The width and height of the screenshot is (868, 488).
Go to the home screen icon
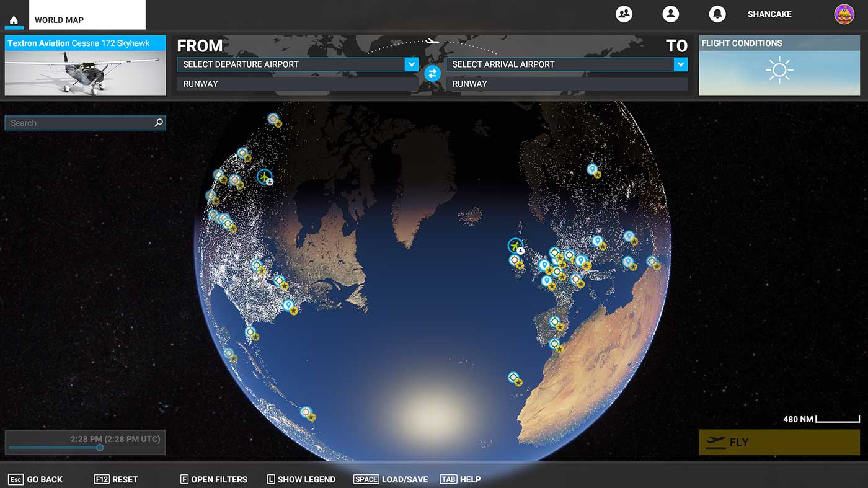pyautogui.click(x=14, y=20)
